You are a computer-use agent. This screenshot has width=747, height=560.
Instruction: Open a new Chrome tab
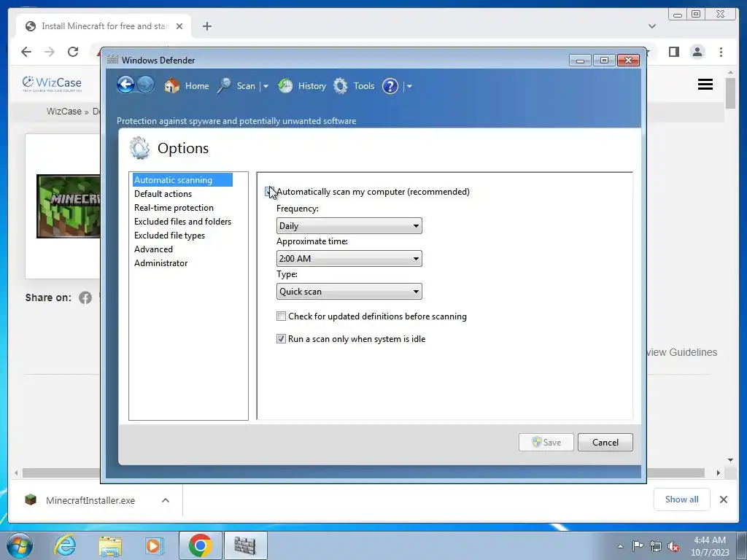pyautogui.click(x=206, y=26)
